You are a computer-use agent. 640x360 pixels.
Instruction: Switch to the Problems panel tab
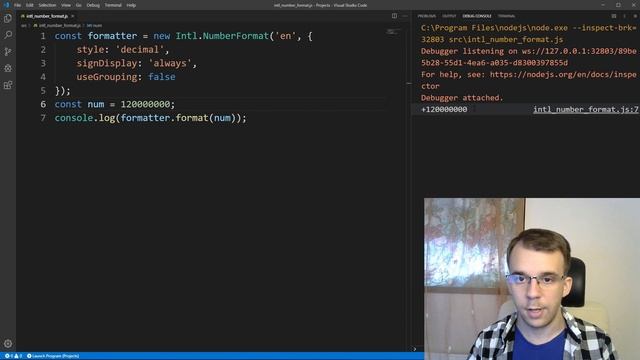tap(427, 16)
